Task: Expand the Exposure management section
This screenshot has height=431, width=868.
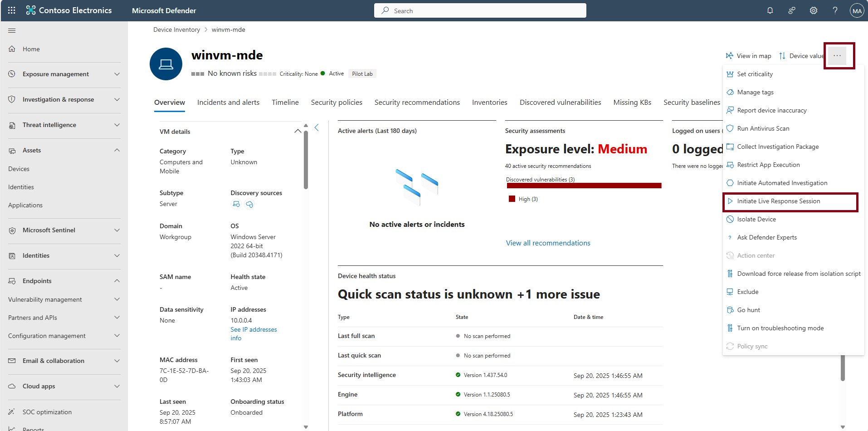Action: click(117, 74)
